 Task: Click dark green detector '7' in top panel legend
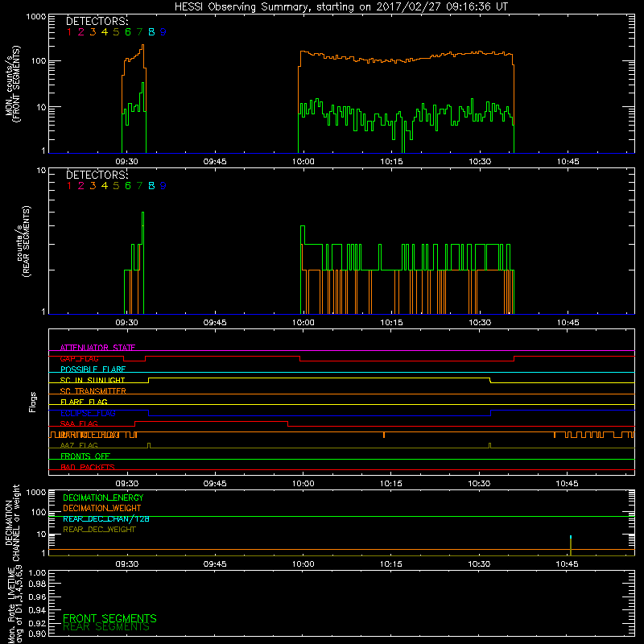pos(139,32)
